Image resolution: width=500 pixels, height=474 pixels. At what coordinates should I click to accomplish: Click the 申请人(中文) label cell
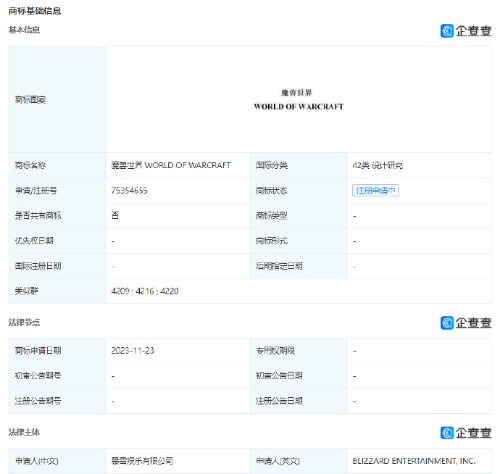[x=57, y=461]
